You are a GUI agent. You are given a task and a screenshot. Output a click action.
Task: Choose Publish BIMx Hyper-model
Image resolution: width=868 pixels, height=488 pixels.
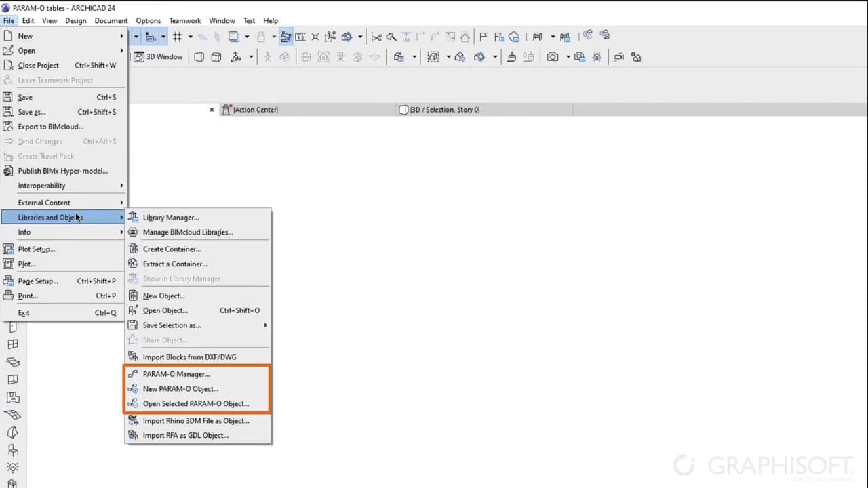click(x=64, y=171)
